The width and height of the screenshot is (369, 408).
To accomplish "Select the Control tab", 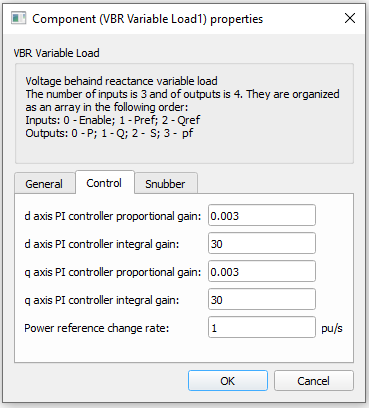I will point(104,183).
